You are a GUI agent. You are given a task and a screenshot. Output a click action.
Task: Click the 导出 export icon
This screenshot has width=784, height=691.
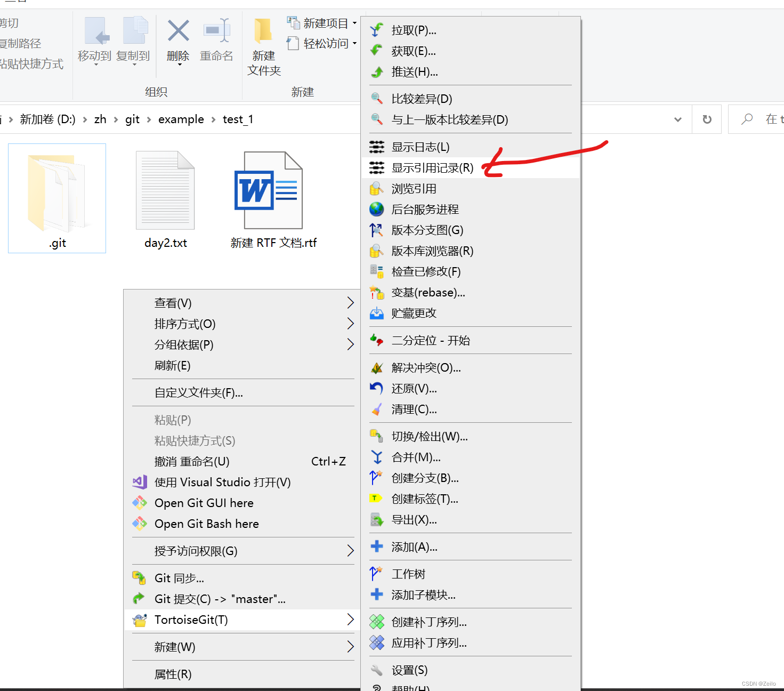click(377, 519)
